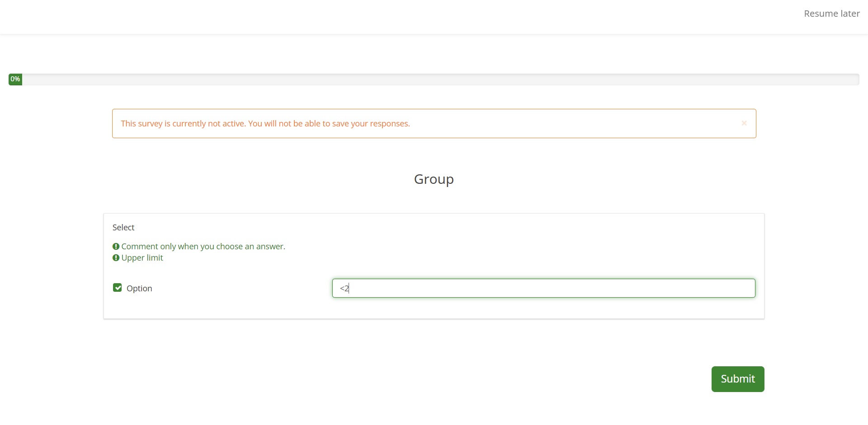
Task: Click info icon beside 'Comment only' tip
Action: (x=116, y=247)
